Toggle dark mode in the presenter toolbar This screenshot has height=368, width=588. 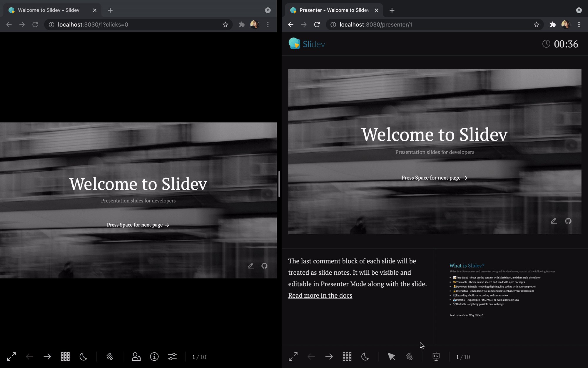(365, 357)
